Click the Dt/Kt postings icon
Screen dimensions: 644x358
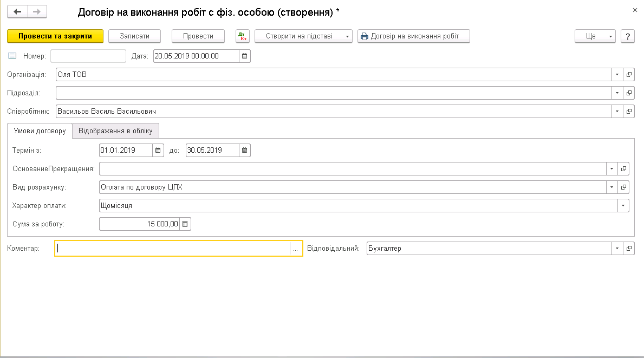coord(243,36)
